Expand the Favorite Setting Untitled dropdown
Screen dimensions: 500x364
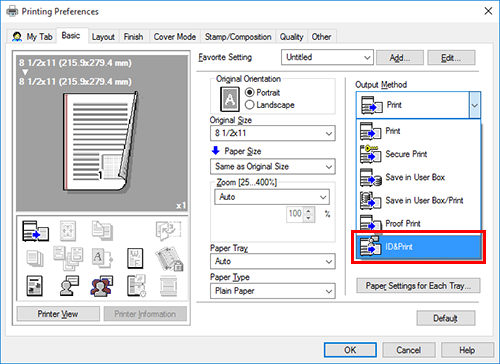point(327,57)
